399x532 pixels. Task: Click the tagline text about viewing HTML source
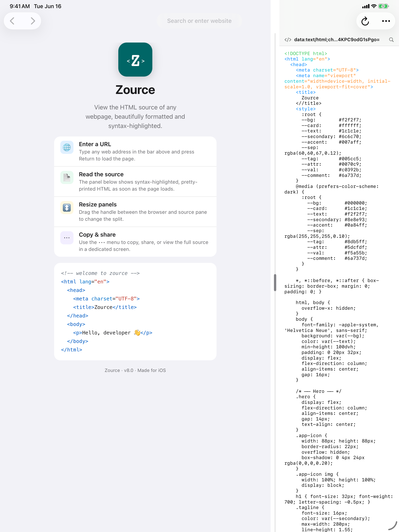pos(135,117)
